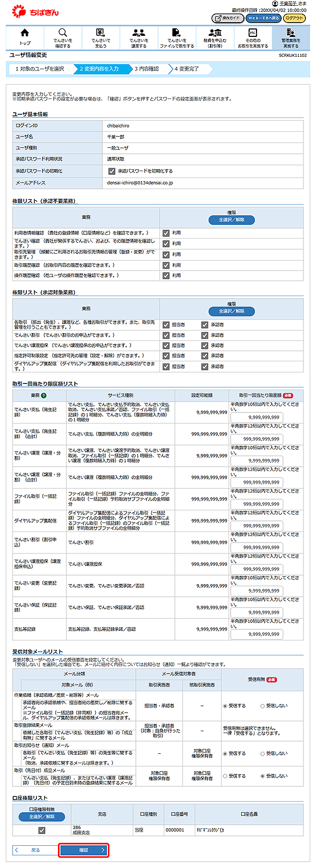Select 受信しない for 作業依頼 mail
This screenshot has width=316, height=868.
(x=263, y=706)
